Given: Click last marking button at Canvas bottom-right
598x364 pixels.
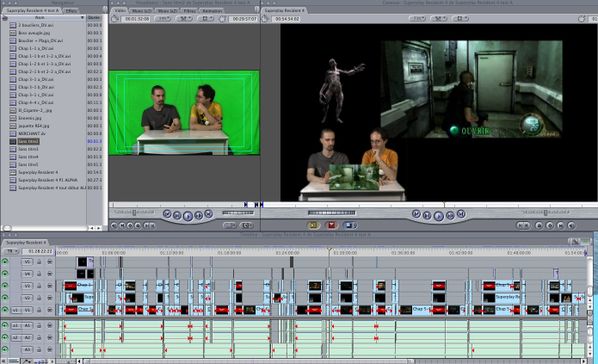Looking at the screenshot, I should (571, 225).
